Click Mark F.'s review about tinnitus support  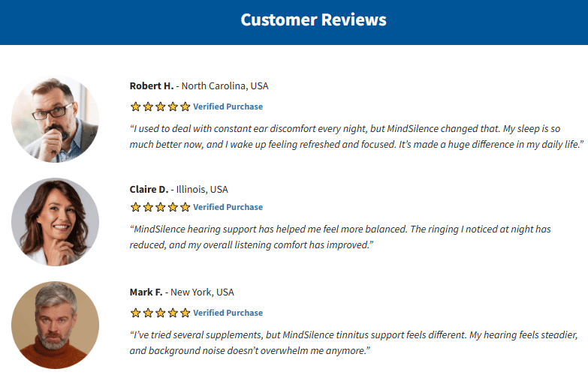(x=354, y=343)
